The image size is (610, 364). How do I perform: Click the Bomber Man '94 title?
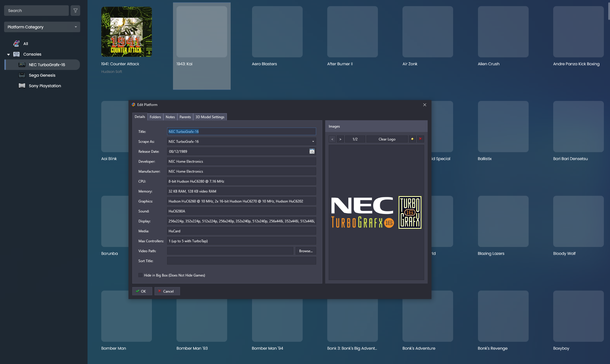pyautogui.click(x=268, y=348)
